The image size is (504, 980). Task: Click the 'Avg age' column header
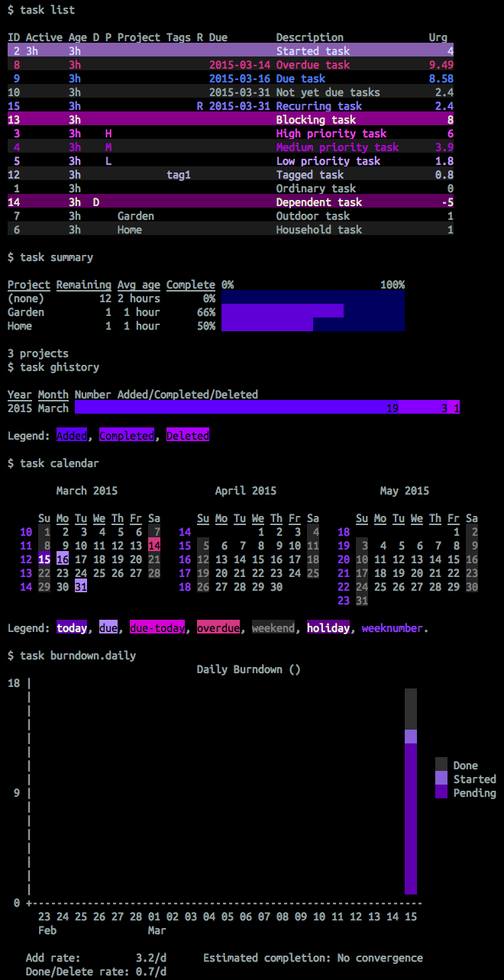click(x=139, y=285)
